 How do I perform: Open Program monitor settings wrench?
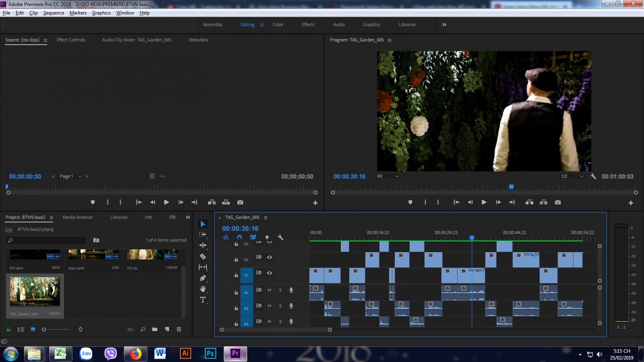(593, 176)
